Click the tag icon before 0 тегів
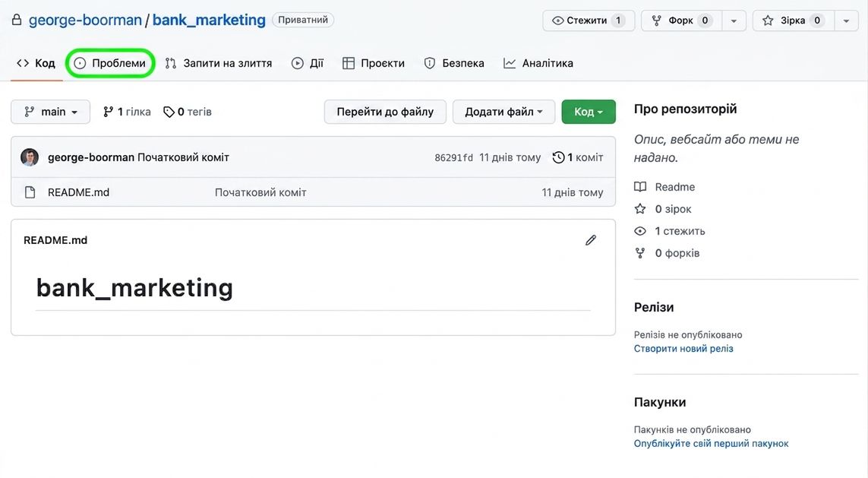The height and width of the screenshot is (478, 868). [169, 112]
